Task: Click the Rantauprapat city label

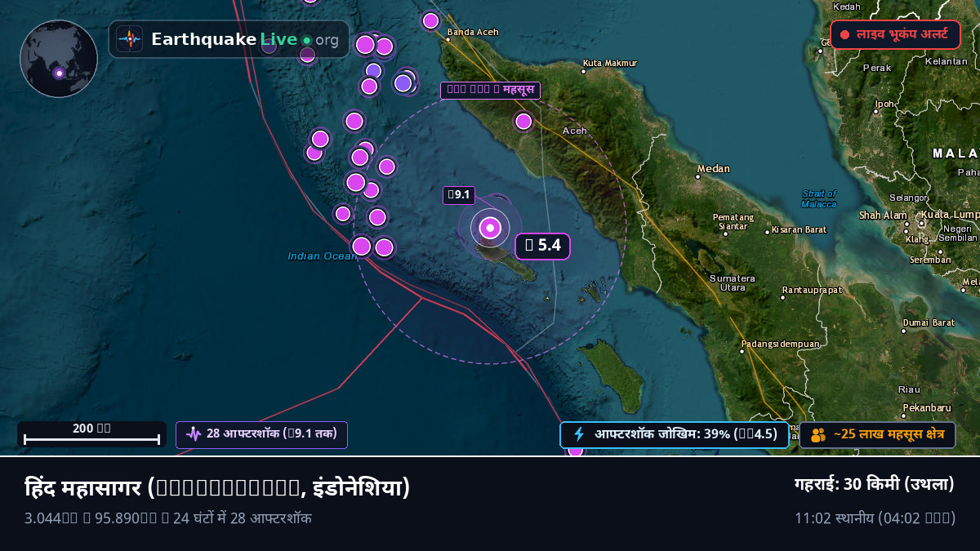Action: (x=812, y=290)
